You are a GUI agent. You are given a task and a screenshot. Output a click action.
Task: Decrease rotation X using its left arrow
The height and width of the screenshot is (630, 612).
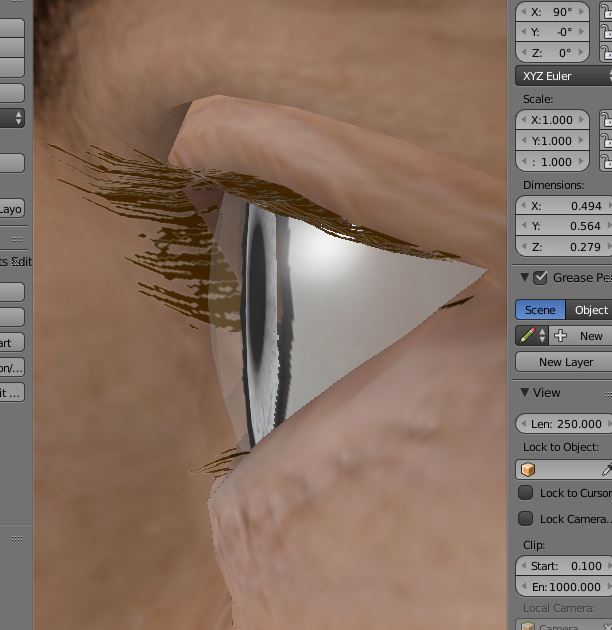(524, 12)
